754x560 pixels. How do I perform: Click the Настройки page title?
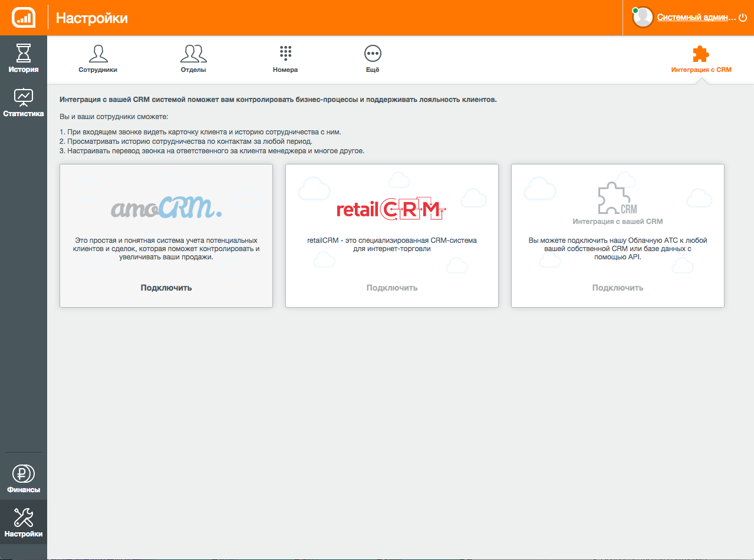pos(92,18)
